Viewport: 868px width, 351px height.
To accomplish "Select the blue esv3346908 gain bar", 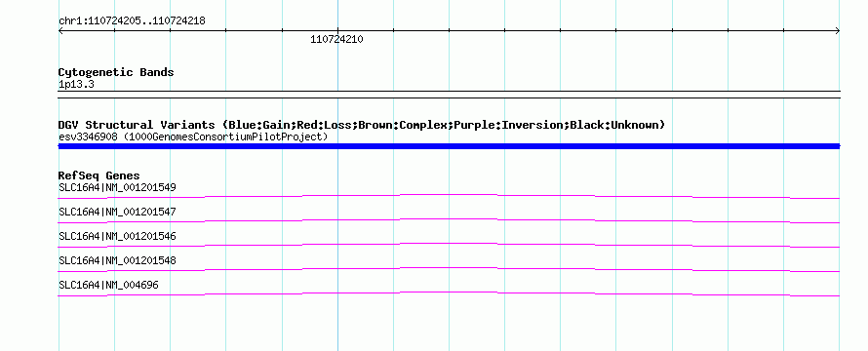I will click(x=449, y=146).
